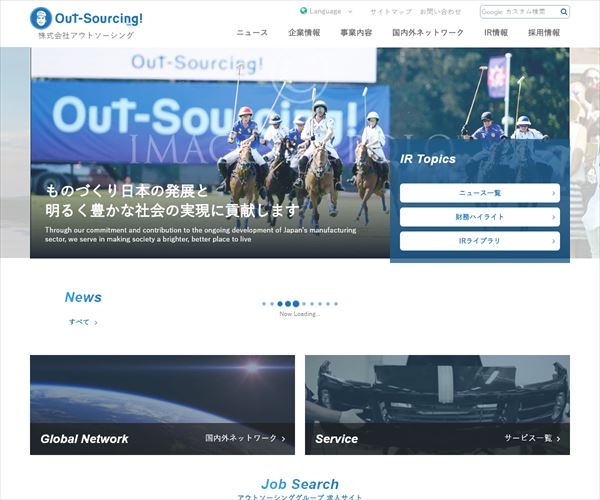The image size is (600, 500).
Task: Click the ものづくり日本の発展と headline text
Action: point(127,191)
